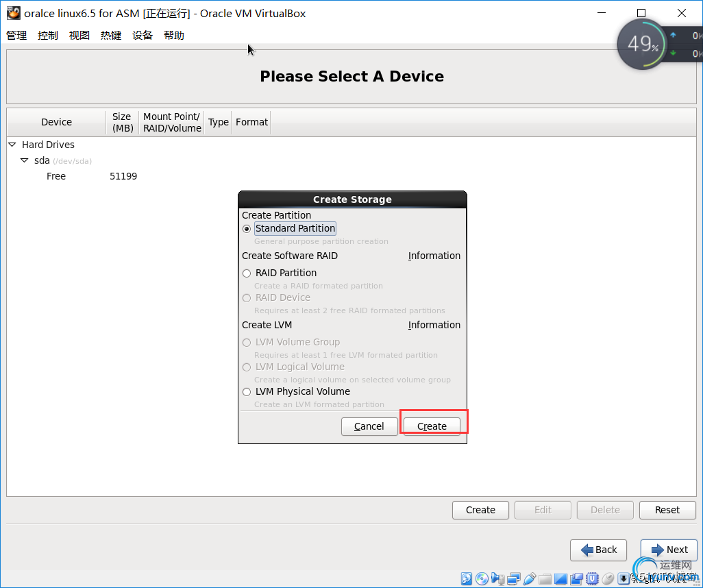Select the LVM Physical Volume option
This screenshot has width=703, height=588.
tap(247, 392)
